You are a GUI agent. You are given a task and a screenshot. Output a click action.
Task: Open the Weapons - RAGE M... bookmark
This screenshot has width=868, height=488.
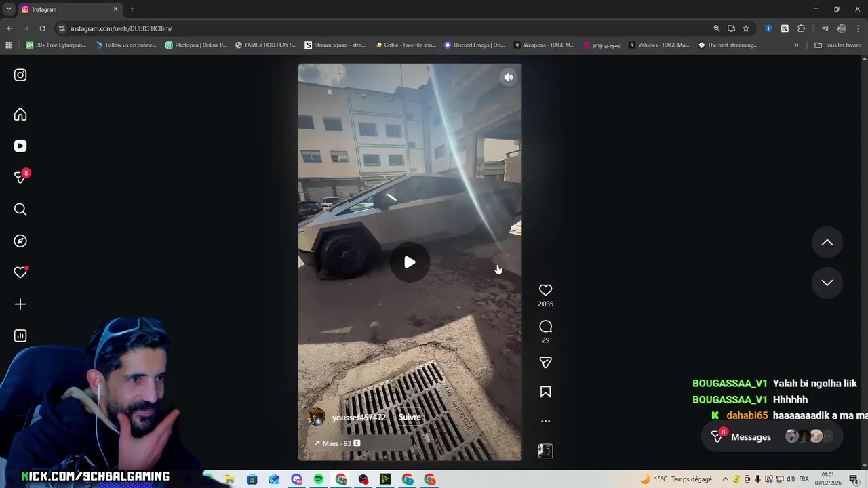[544, 45]
